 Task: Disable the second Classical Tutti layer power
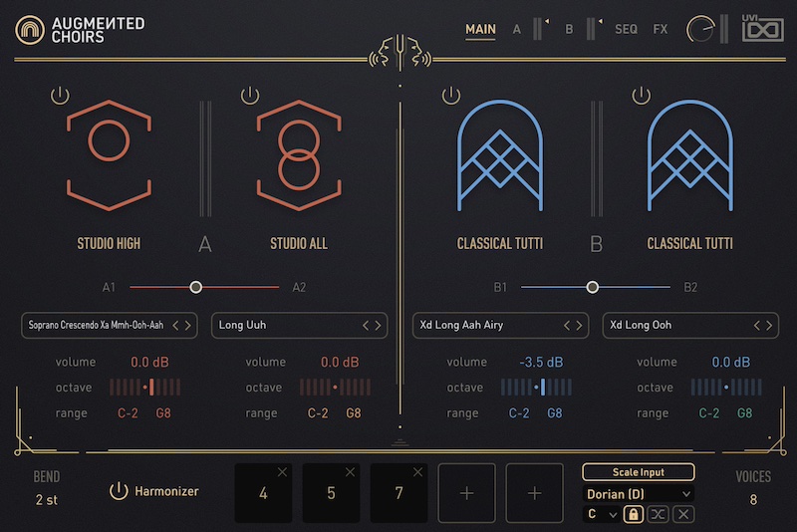(x=641, y=96)
